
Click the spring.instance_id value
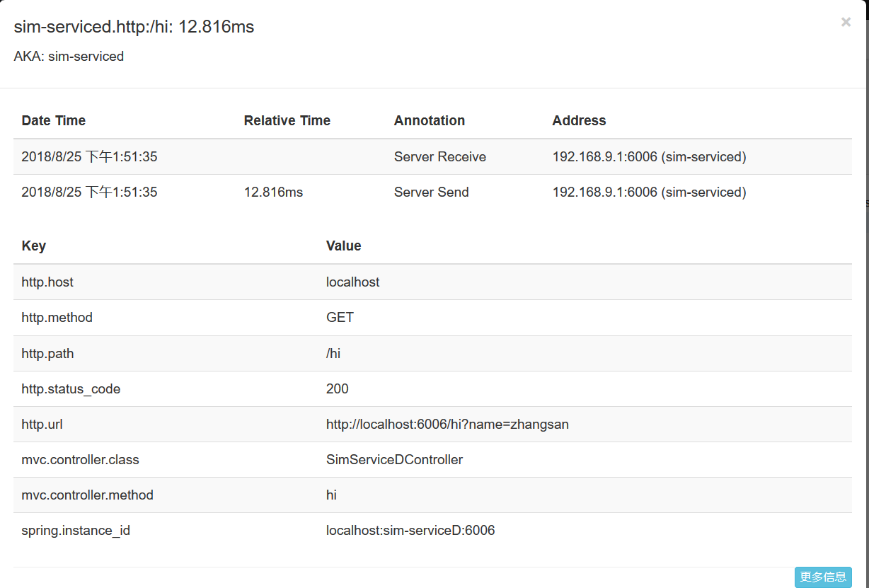click(x=410, y=531)
